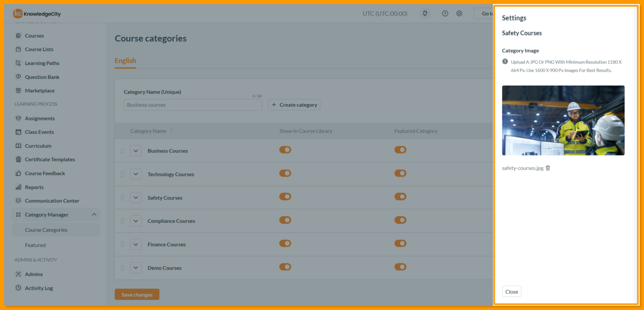Click the Category Name input field

[x=193, y=105]
